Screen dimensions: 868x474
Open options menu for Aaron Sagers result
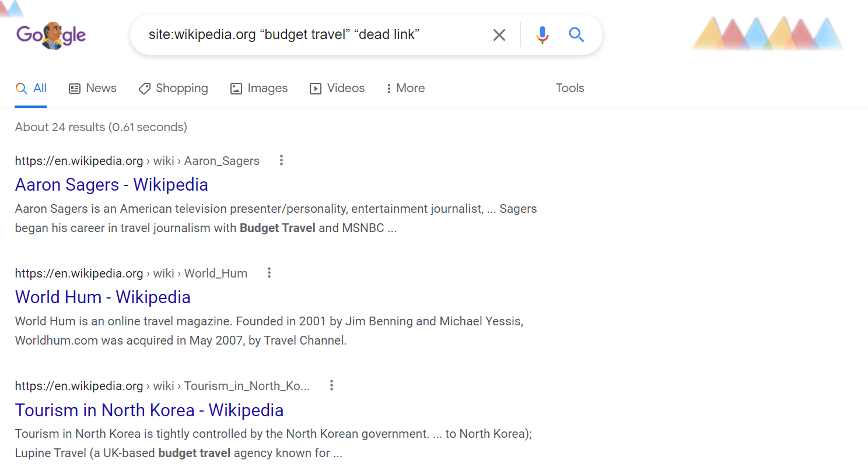point(281,160)
